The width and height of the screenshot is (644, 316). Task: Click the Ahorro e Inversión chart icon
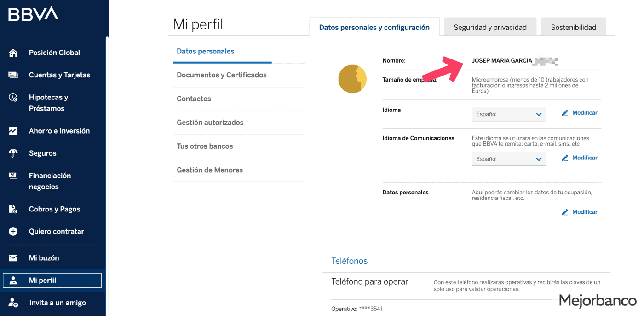13,131
